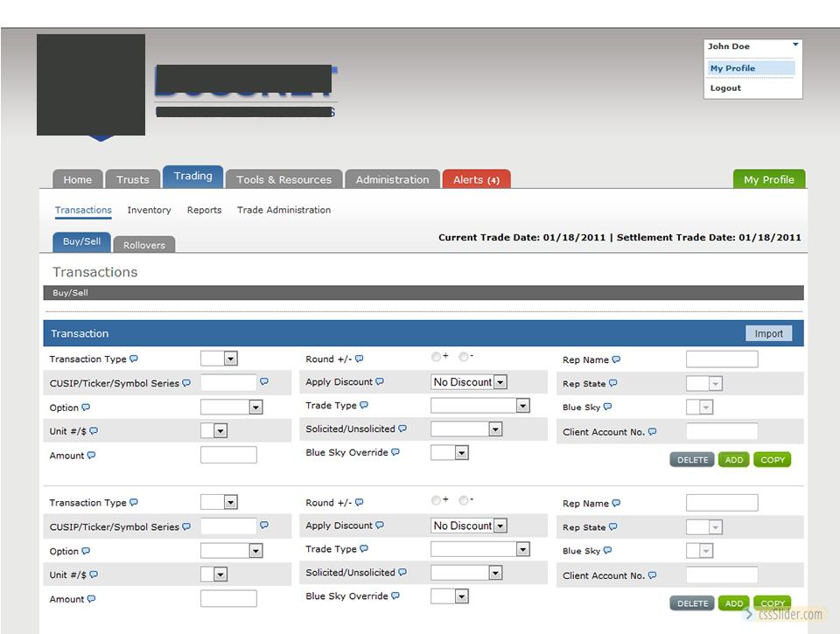Focus first Rep Name text field
The image size is (840, 634).
click(722, 359)
